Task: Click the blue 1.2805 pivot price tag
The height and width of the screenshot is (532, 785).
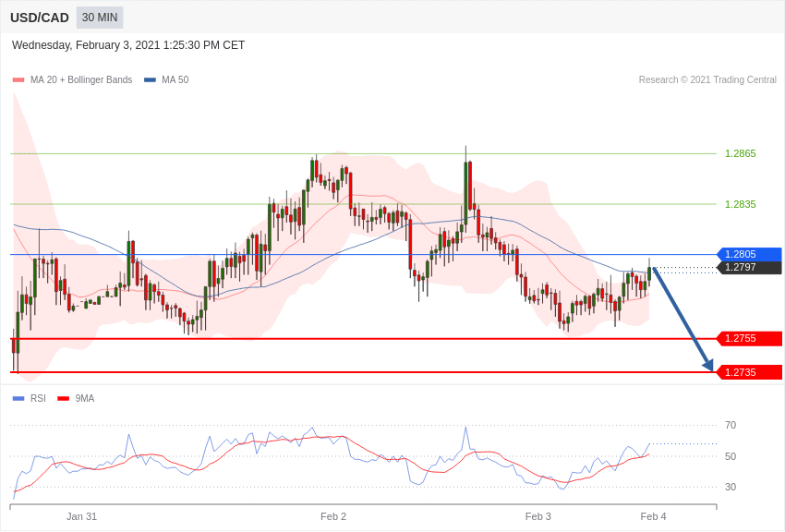Action: (750, 254)
